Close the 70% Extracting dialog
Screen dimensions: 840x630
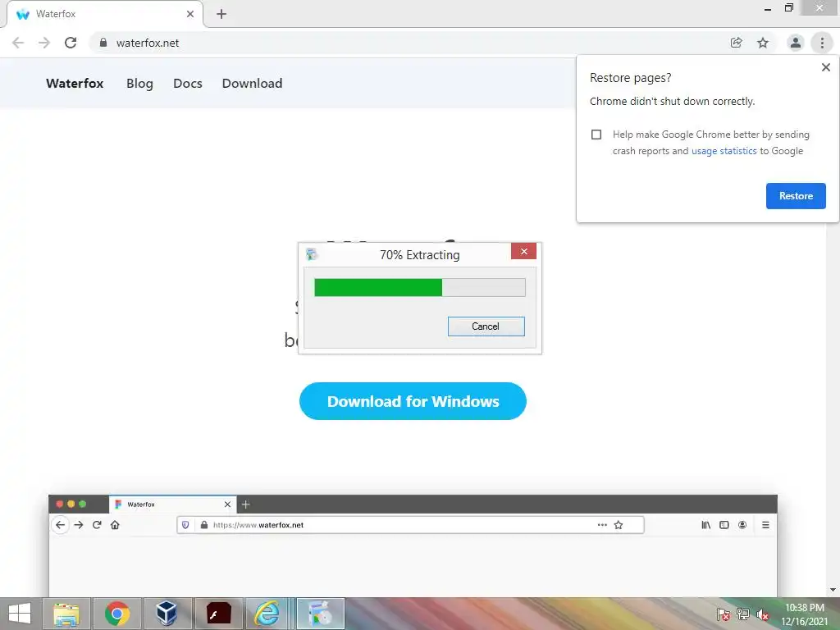523,251
